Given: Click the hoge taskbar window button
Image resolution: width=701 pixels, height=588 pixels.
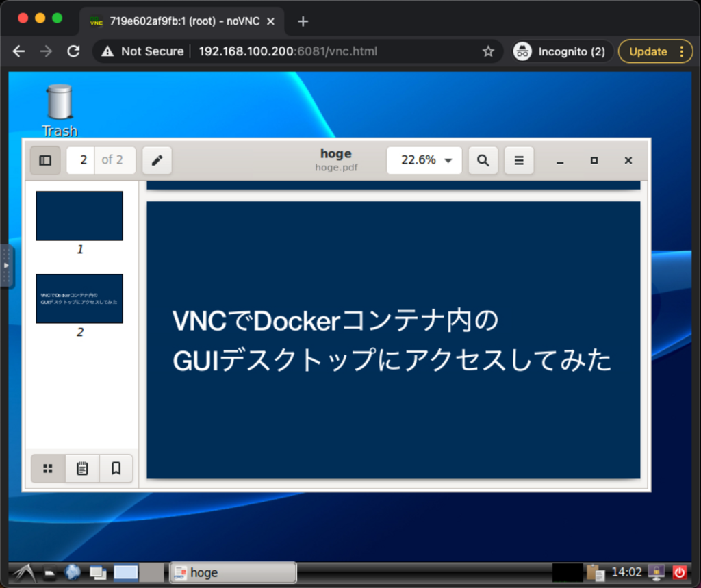Looking at the screenshot, I should point(233,572).
